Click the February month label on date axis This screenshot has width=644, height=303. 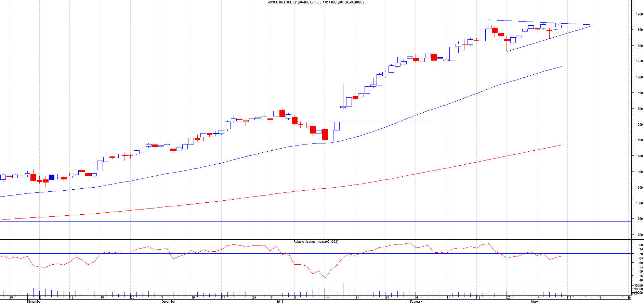pyautogui.click(x=416, y=301)
